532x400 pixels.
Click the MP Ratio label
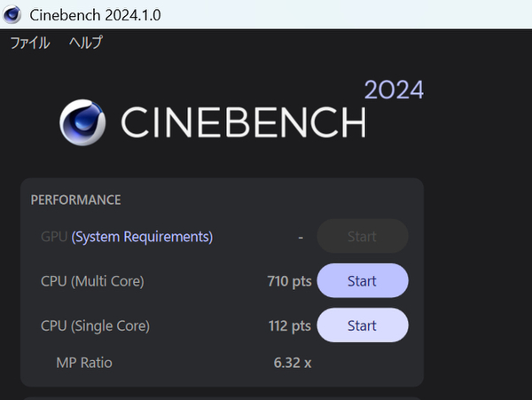[x=84, y=363]
